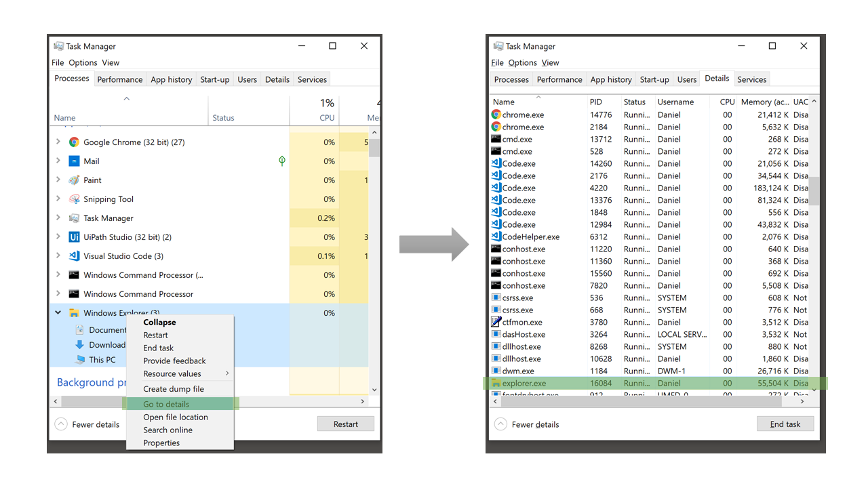Click Mail's green leaf status icon
The image size is (868, 488).
[282, 161]
